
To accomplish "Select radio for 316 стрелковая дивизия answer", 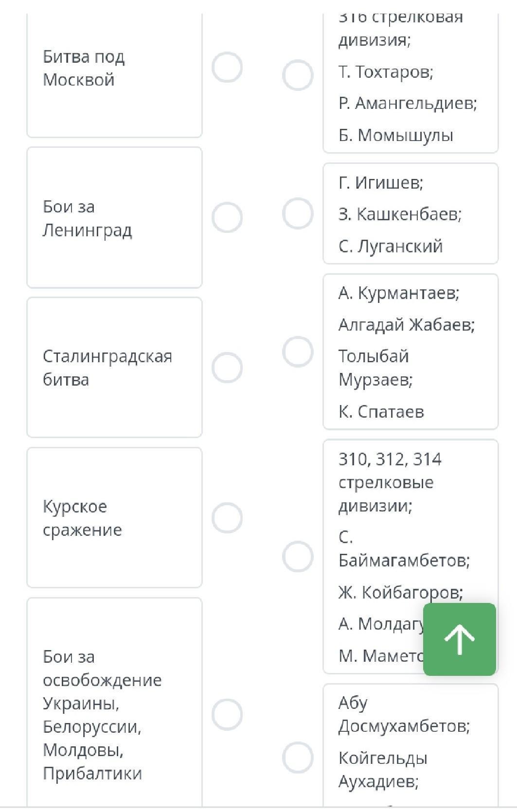I will point(298,75).
